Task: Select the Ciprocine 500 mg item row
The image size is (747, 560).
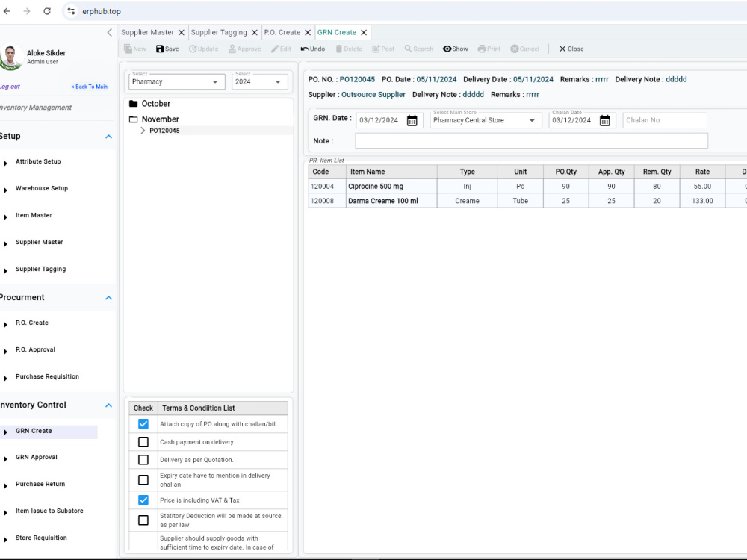Action: (527, 186)
